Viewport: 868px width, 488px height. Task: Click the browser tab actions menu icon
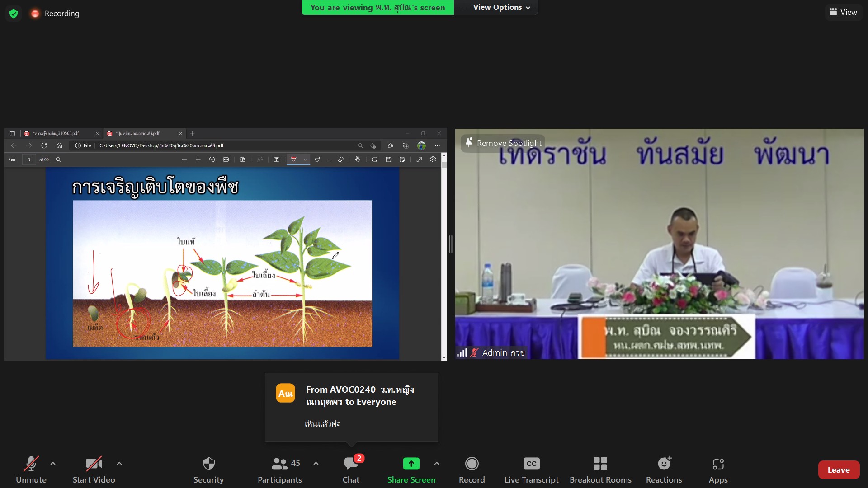tap(13, 133)
